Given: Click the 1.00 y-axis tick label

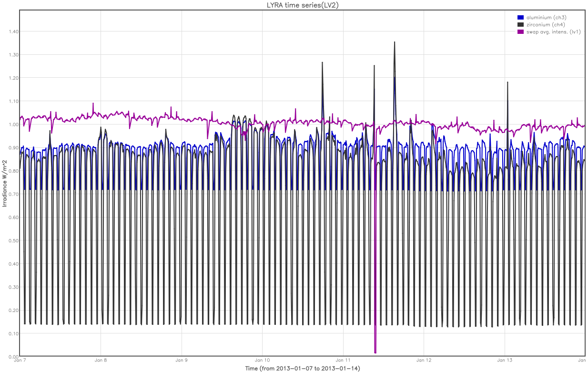Looking at the screenshot, I should click(x=13, y=125).
